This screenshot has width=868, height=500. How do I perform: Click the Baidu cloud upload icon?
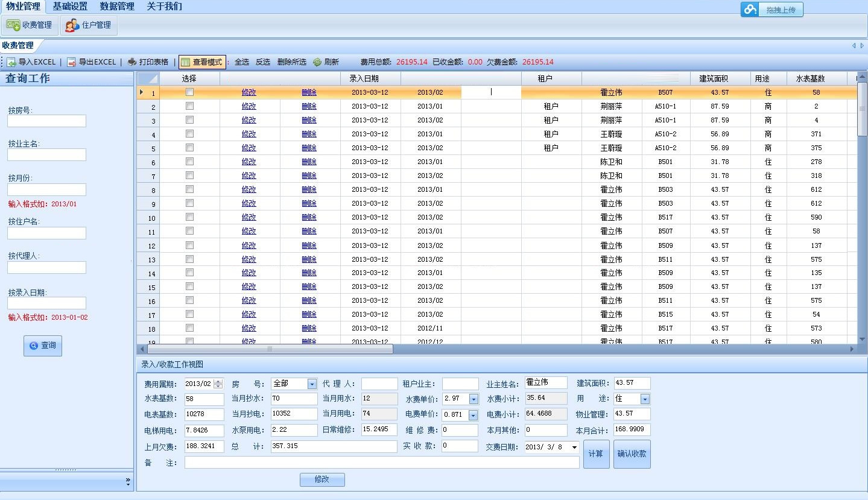tap(750, 10)
